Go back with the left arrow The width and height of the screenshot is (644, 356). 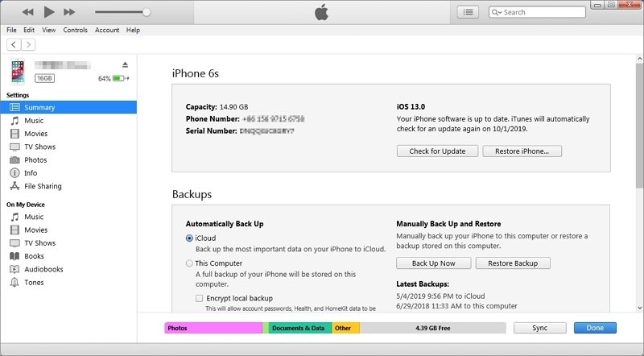click(x=14, y=44)
